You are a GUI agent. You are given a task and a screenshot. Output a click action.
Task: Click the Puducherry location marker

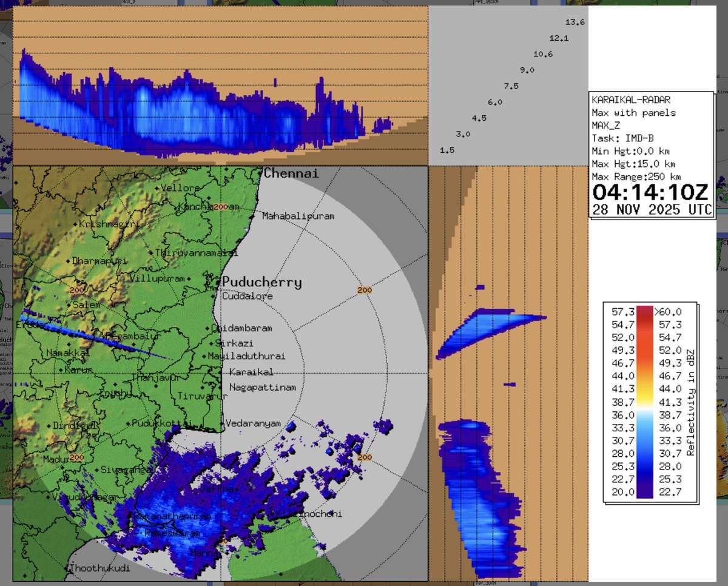point(219,282)
